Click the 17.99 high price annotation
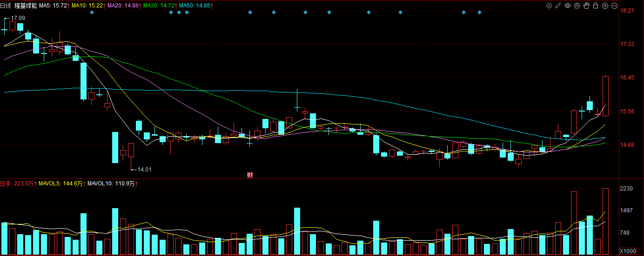 click(18, 18)
